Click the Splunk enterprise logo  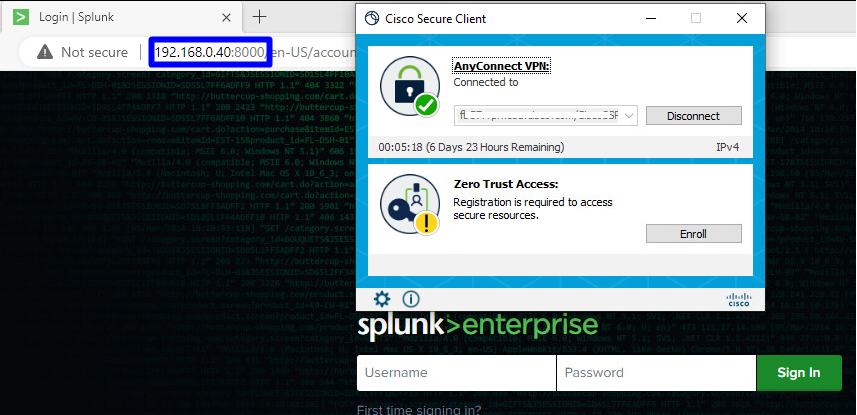click(x=478, y=326)
